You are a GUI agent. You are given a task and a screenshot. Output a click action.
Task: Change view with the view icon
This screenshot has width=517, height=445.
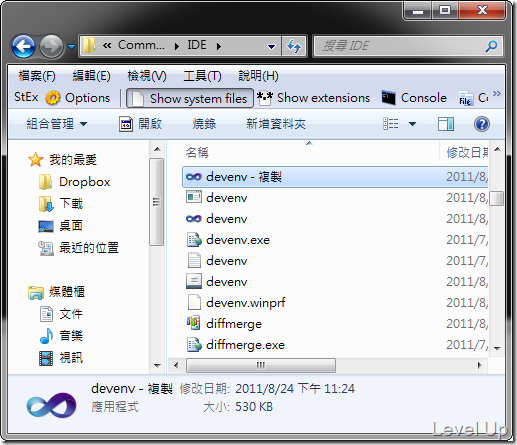point(391,124)
